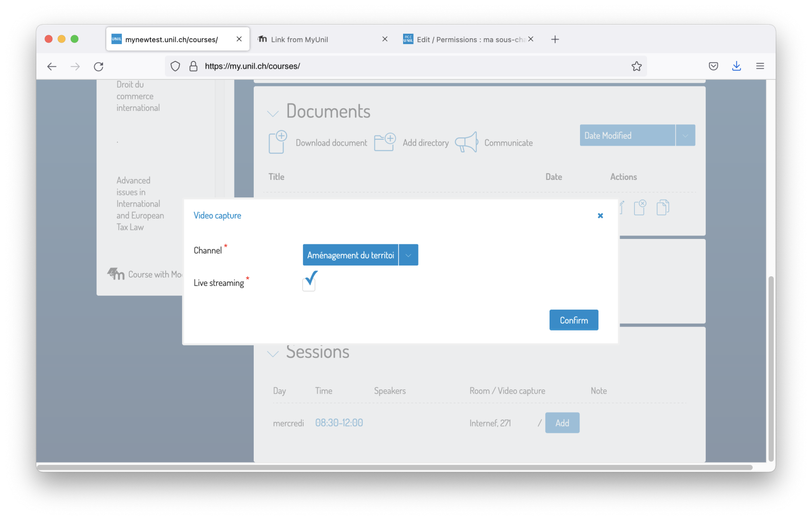Collapse the Documents section
This screenshot has height=520, width=812.
(273, 114)
